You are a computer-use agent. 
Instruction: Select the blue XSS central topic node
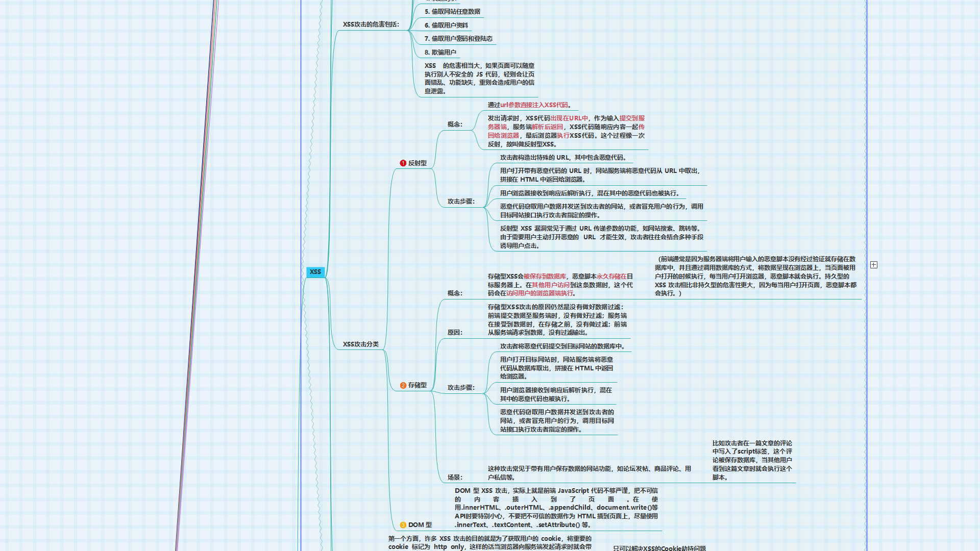pos(315,272)
